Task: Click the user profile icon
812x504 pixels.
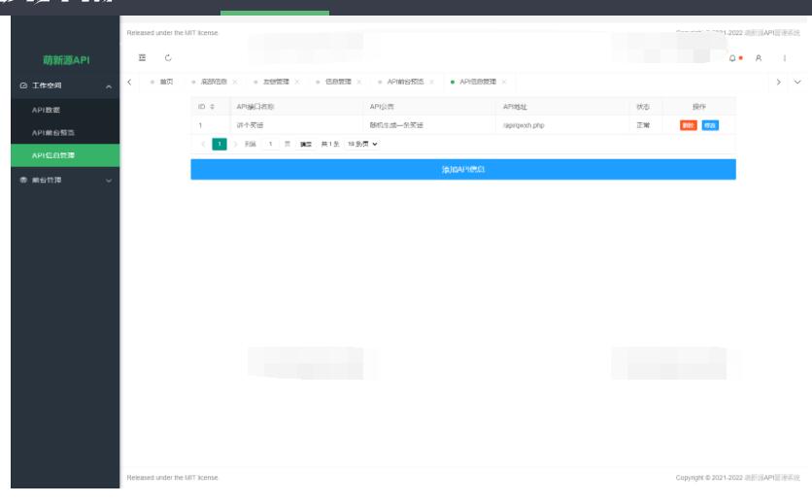Action: pyautogui.click(x=758, y=60)
